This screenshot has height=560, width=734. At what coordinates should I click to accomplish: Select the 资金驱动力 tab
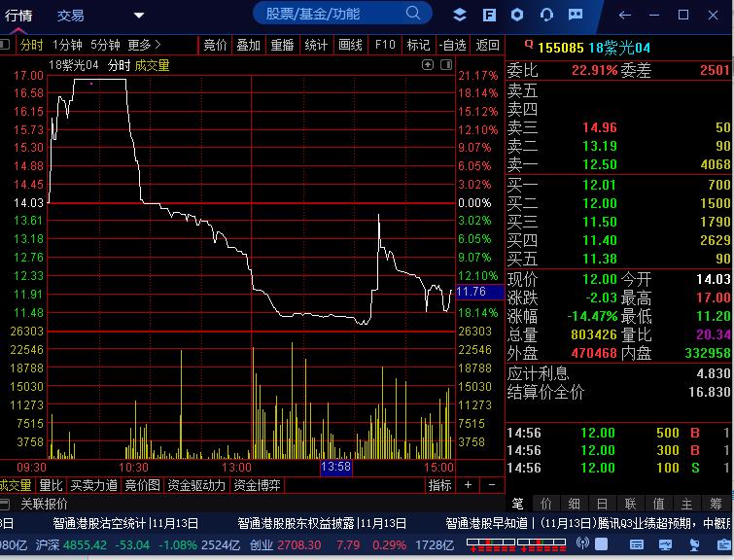196,485
